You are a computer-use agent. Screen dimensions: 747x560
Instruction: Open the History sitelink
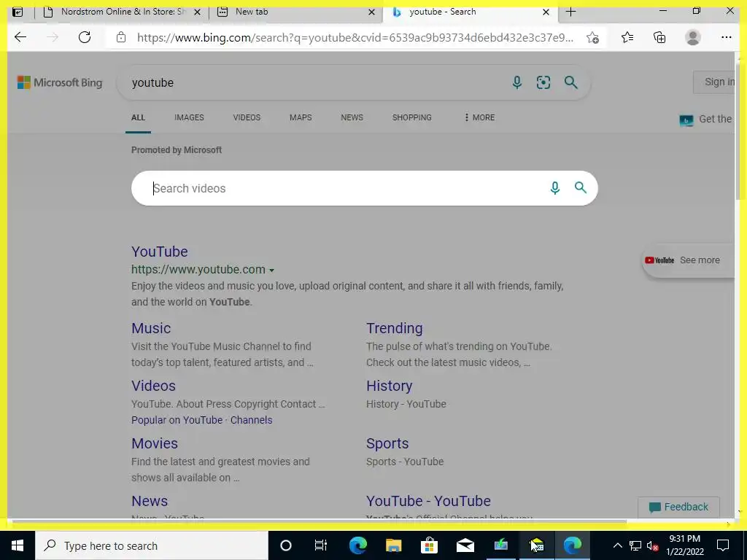pyautogui.click(x=390, y=386)
